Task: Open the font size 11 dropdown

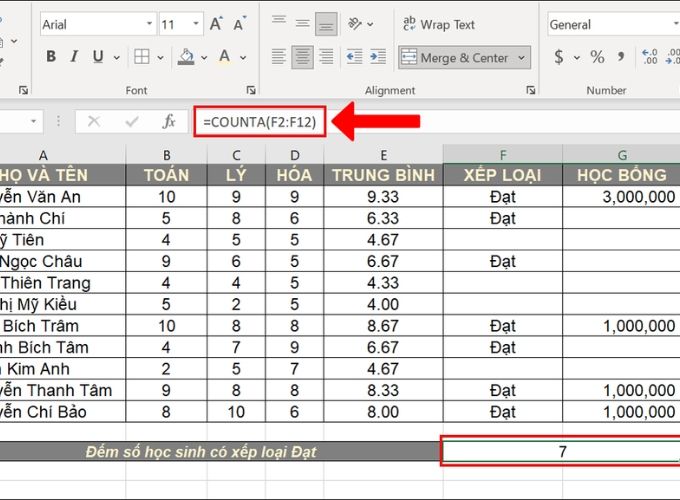Action: 196,24
